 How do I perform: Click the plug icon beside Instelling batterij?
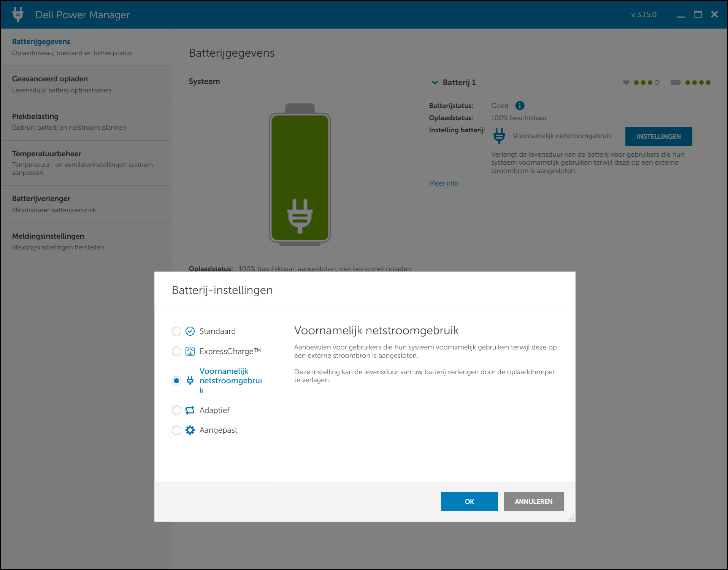pos(499,136)
